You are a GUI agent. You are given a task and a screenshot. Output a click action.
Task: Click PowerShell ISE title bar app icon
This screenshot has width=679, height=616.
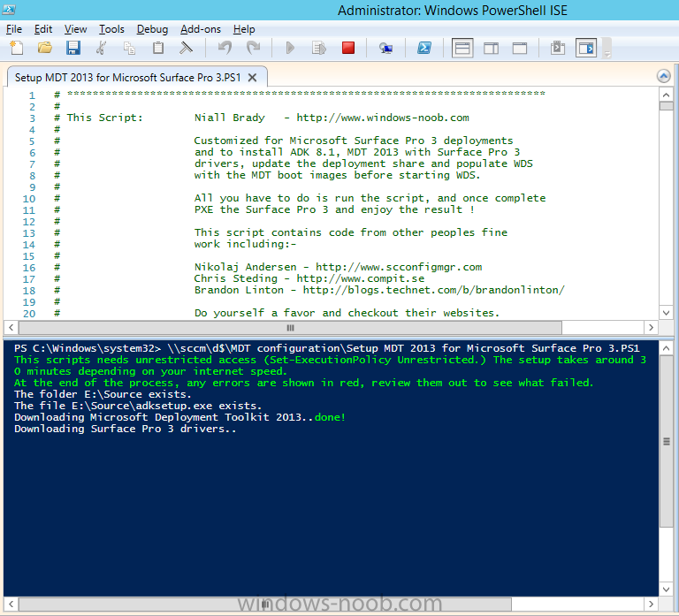(9, 10)
